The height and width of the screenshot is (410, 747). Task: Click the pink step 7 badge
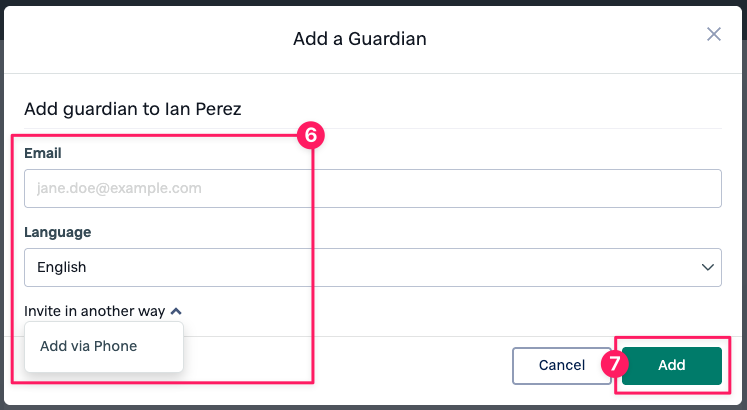(615, 365)
